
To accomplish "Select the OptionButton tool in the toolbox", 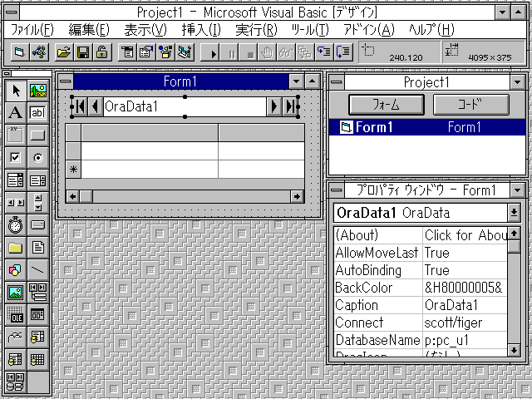I will click(x=38, y=158).
